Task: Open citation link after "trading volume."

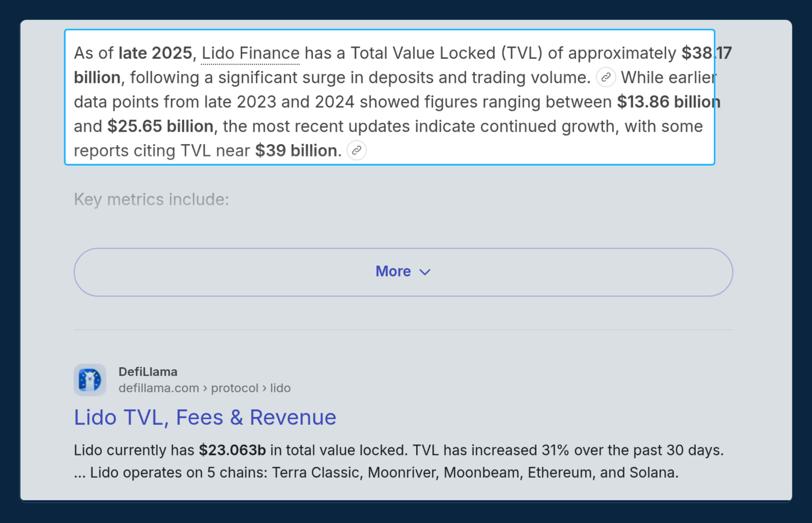Action: [x=606, y=77]
